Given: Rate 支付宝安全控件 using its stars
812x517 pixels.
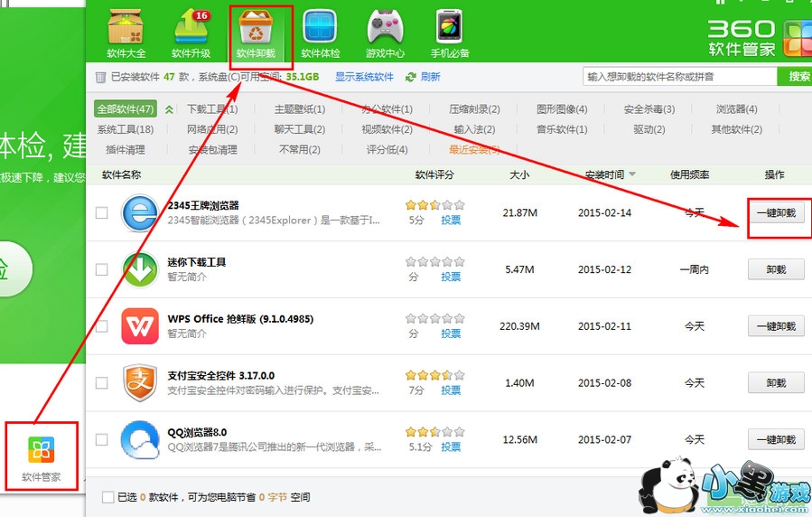Looking at the screenshot, I should 435,374.
